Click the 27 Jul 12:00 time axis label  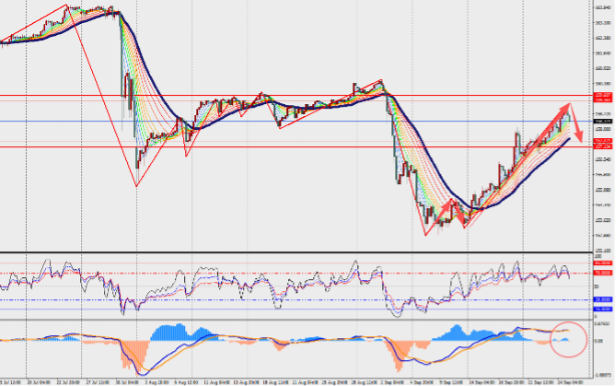point(97,382)
